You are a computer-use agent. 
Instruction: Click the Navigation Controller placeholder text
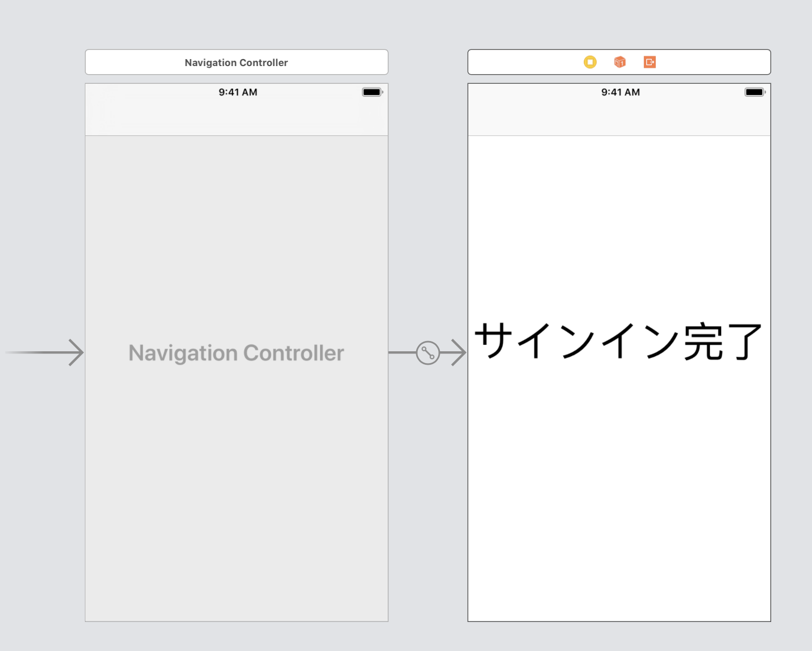point(236,353)
